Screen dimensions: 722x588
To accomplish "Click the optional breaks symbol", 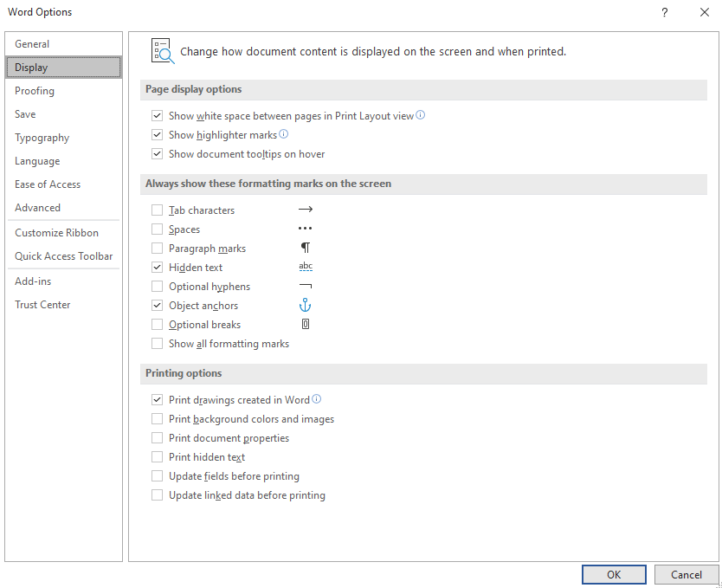I will click(x=306, y=324).
